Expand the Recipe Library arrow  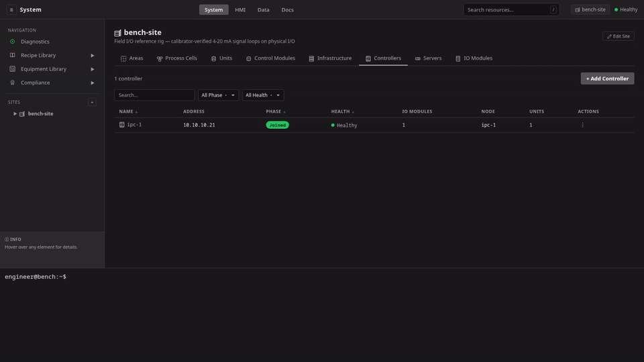(x=93, y=56)
